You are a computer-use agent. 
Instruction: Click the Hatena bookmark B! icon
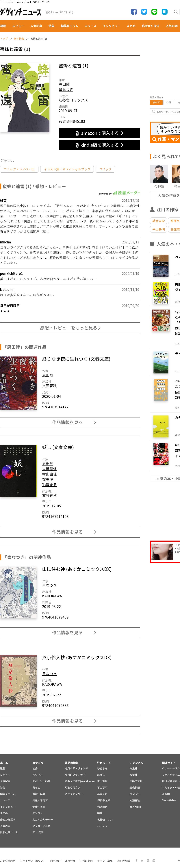(164, 12)
